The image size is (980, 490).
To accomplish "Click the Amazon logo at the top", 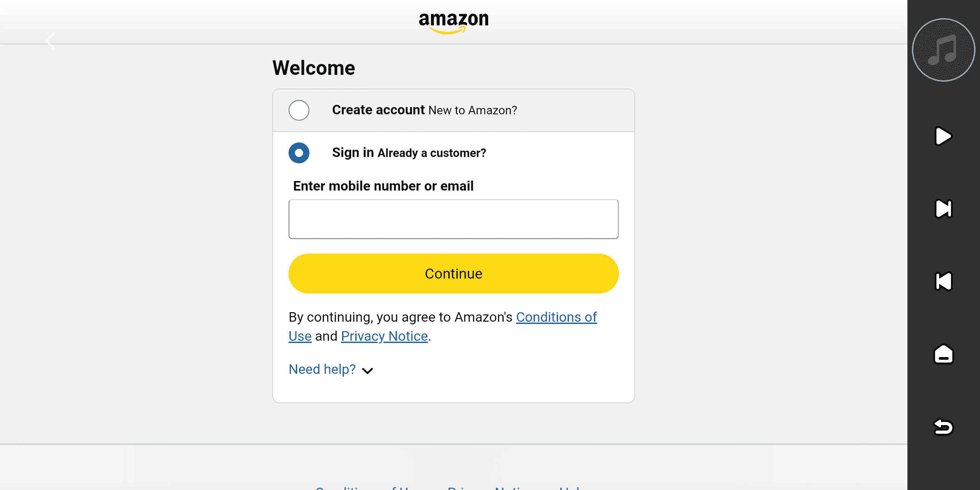I will pyautogui.click(x=453, y=22).
